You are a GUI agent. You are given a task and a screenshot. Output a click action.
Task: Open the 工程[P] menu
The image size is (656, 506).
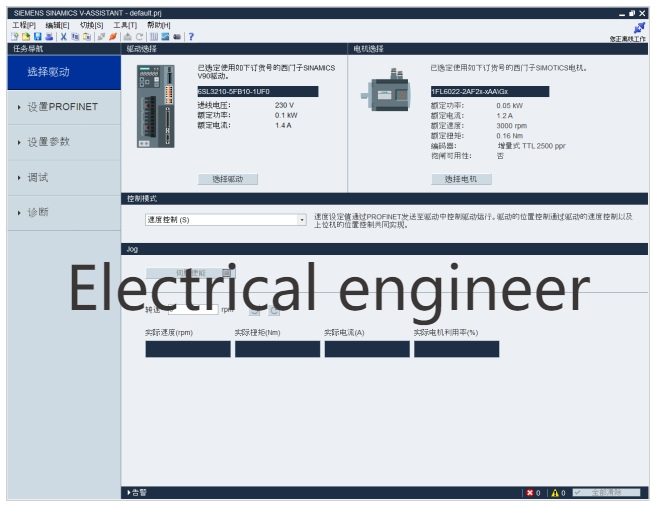[x=24, y=25]
